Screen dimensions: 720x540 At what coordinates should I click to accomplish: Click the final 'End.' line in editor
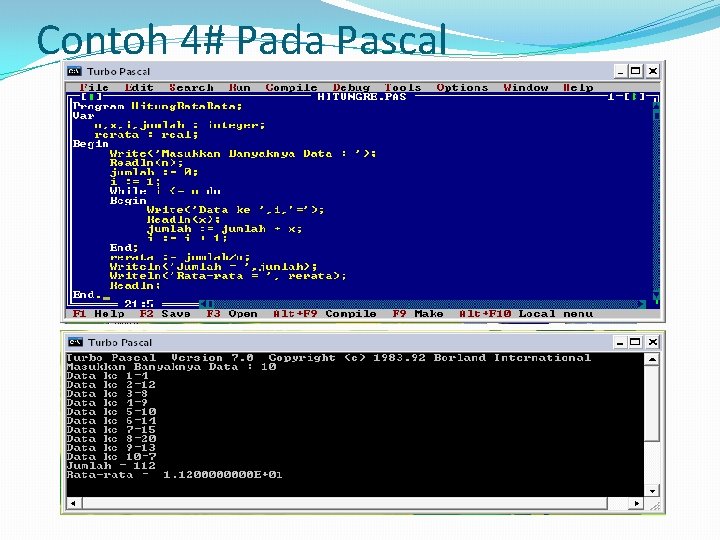87,294
